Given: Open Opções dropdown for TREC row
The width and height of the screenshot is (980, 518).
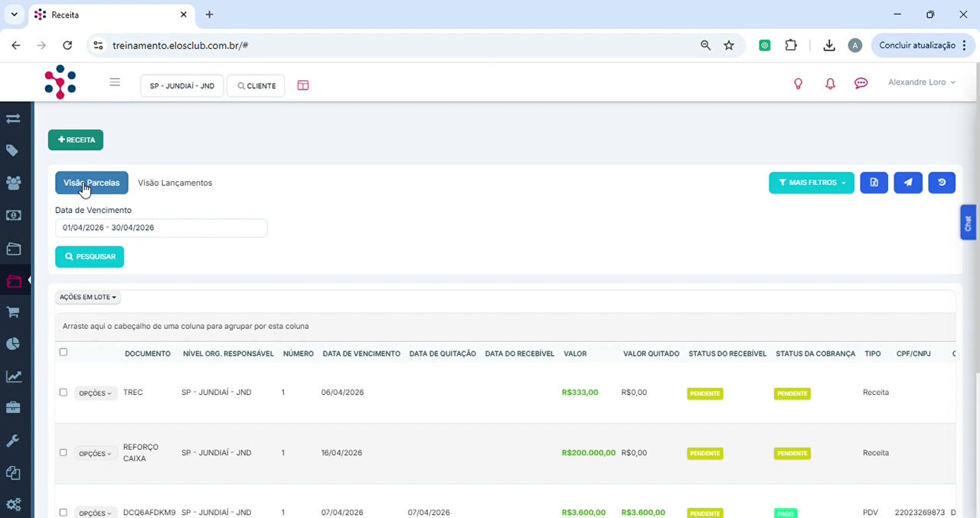Looking at the screenshot, I should pos(96,393).
